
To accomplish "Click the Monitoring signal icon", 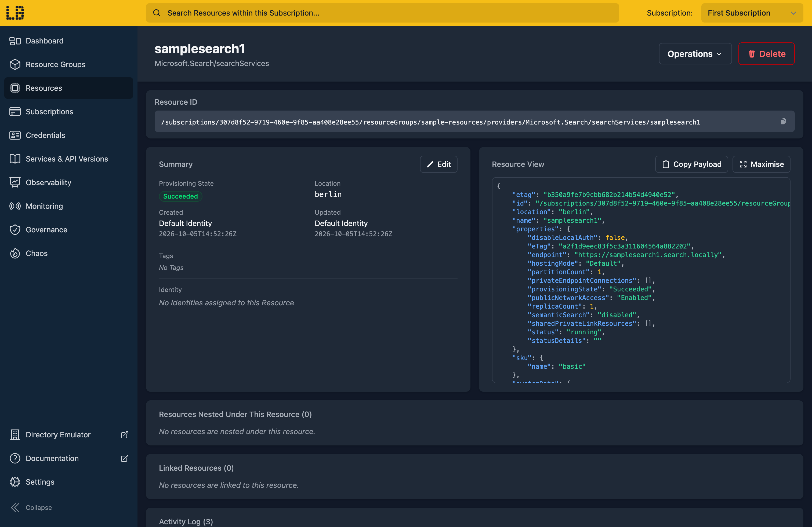I will [15, 206].
